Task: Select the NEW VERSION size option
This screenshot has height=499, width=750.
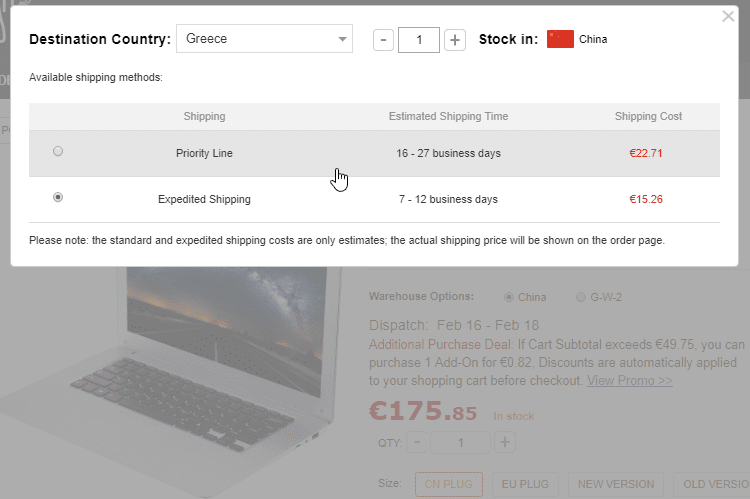Action: 617,484
